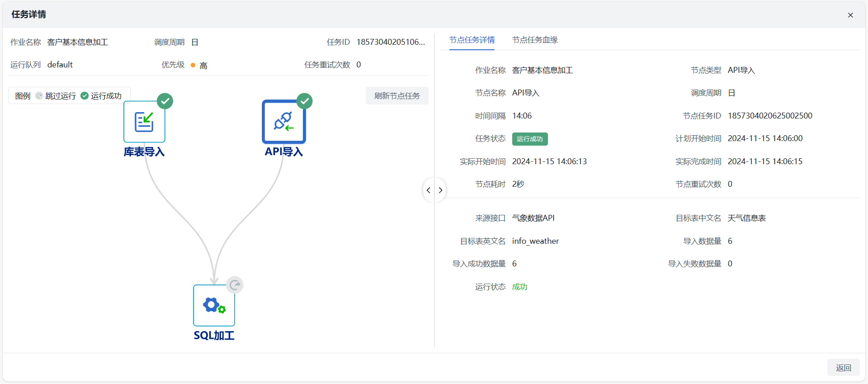This screenshot has height=384, width=868.
Task: Click 实际完成时间 value 2024-11-15 14:06:15
Action: [765, 161]
